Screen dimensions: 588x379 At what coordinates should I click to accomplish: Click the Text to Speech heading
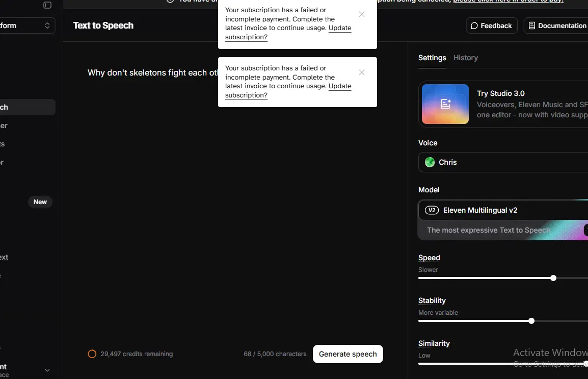(103, 26)
